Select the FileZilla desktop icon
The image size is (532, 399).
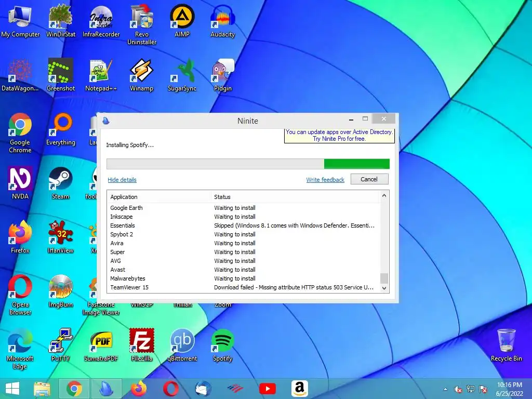[141, 345]
